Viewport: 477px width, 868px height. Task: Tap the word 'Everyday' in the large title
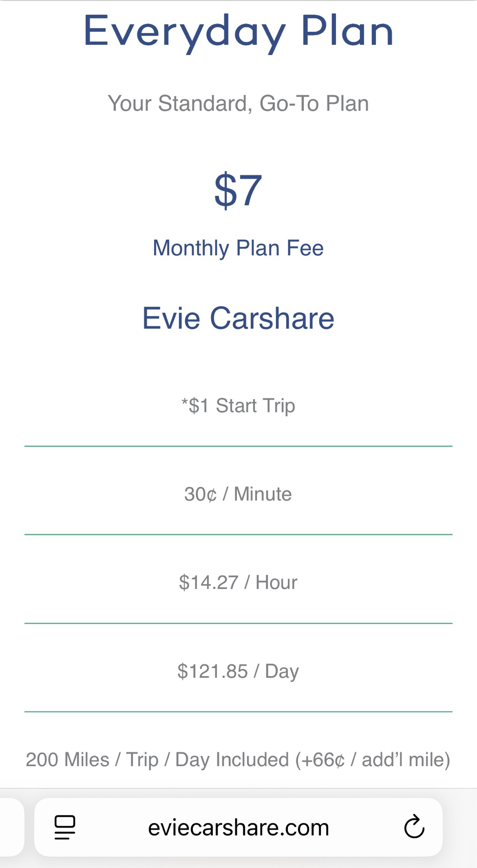click(x=184, y=32)
